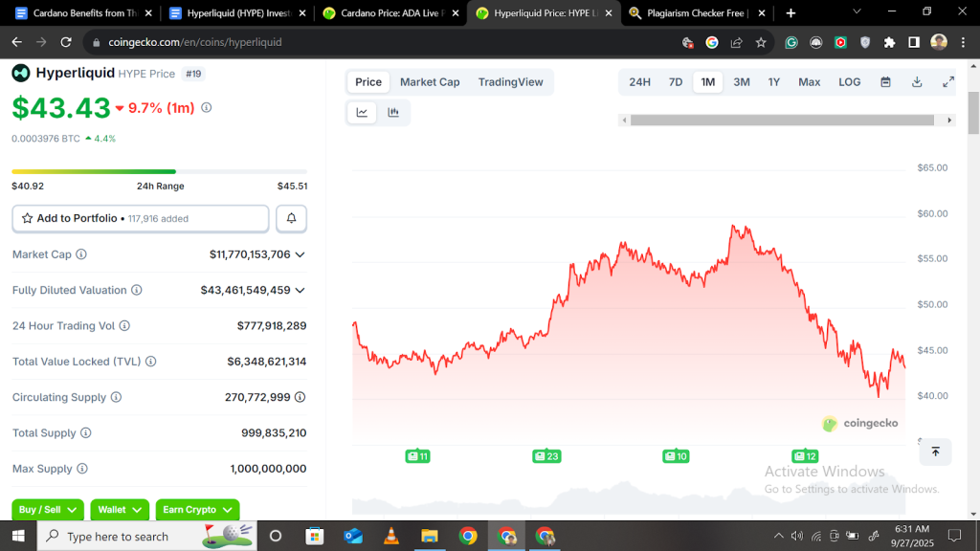Switch to TradingView chart tab
The image size is (980, 551).
pos(510,82)
